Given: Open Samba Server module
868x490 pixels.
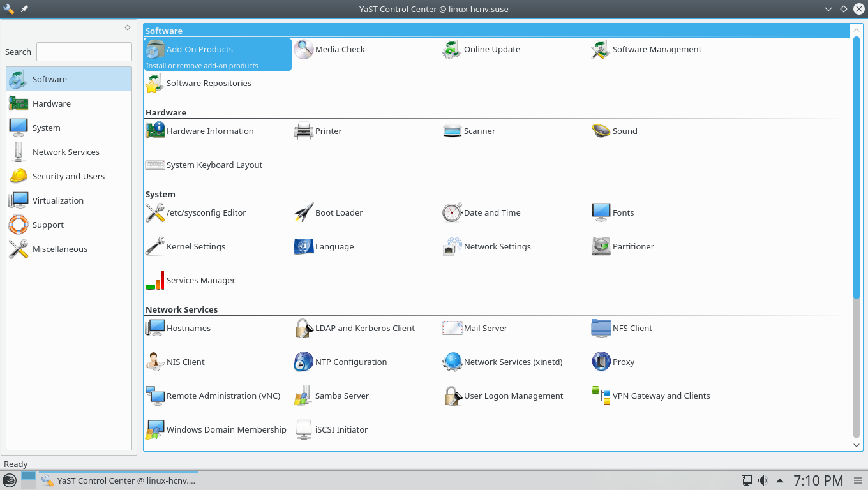Looking at the screenshot, I should click(331, 396).
